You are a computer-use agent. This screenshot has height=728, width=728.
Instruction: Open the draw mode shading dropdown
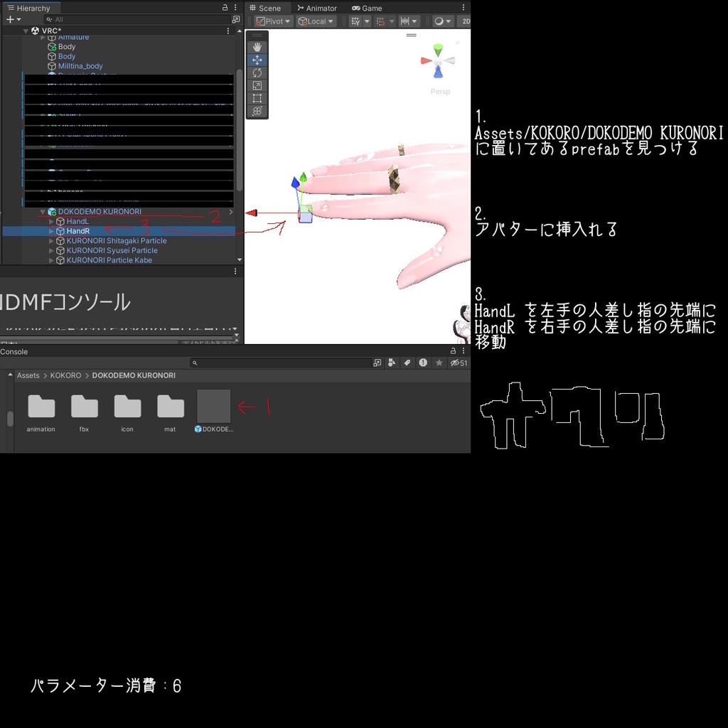pos(442,21)
